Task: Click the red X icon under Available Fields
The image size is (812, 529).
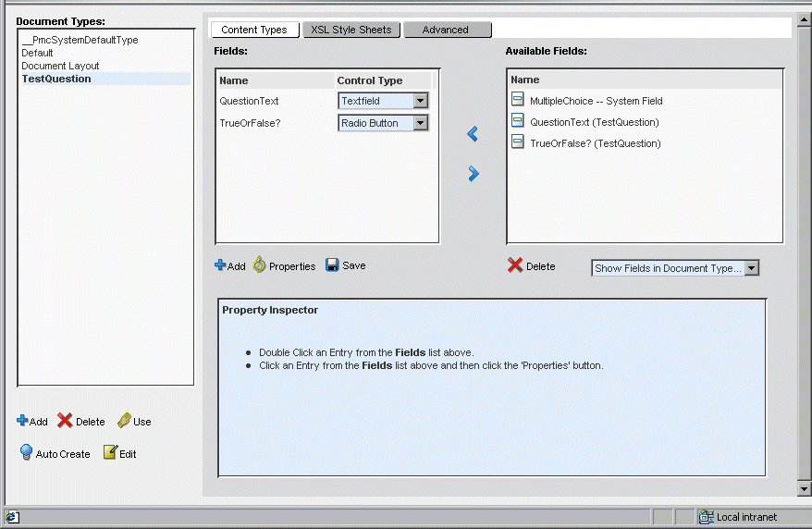Action: tap(515, 265)
